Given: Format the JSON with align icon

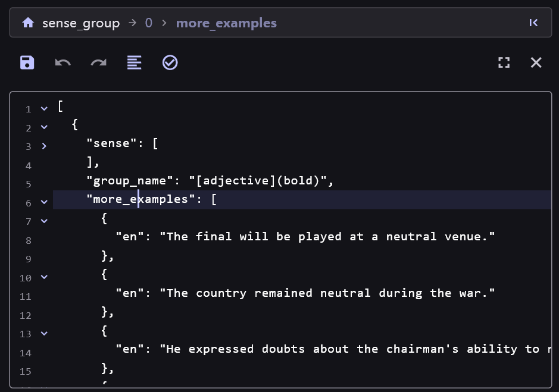Looking at the screenshot, I should coord(134,62).
